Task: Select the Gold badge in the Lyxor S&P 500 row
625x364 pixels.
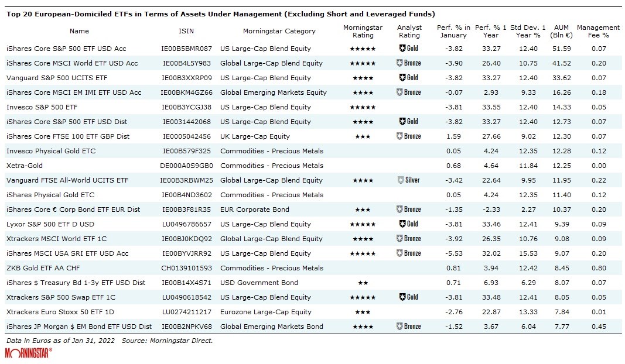Action: tap(408, 224)
